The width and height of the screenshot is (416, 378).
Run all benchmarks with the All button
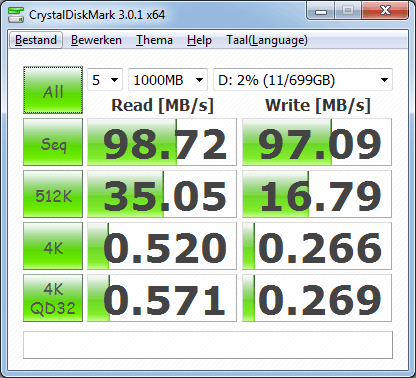point(53,90)
